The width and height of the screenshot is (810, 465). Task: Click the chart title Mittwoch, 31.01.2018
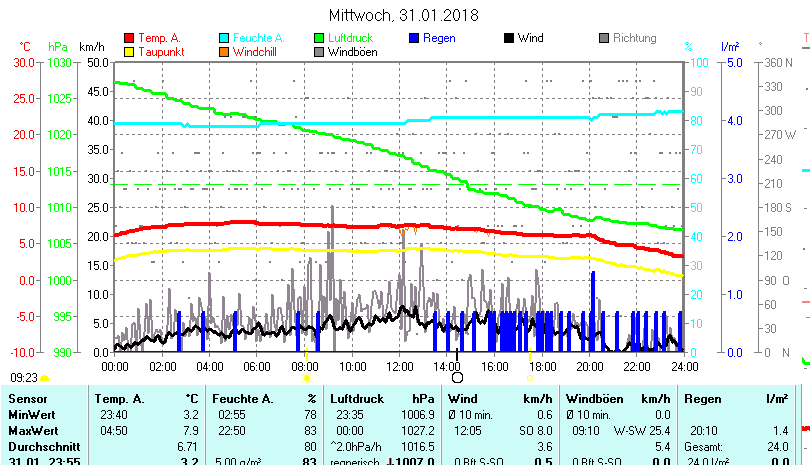[404, 15]
